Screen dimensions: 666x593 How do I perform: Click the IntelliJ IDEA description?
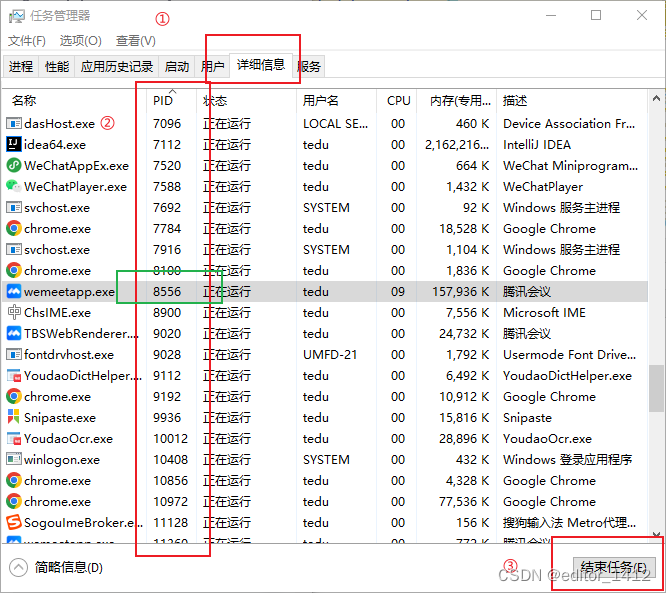pos(537,145)
